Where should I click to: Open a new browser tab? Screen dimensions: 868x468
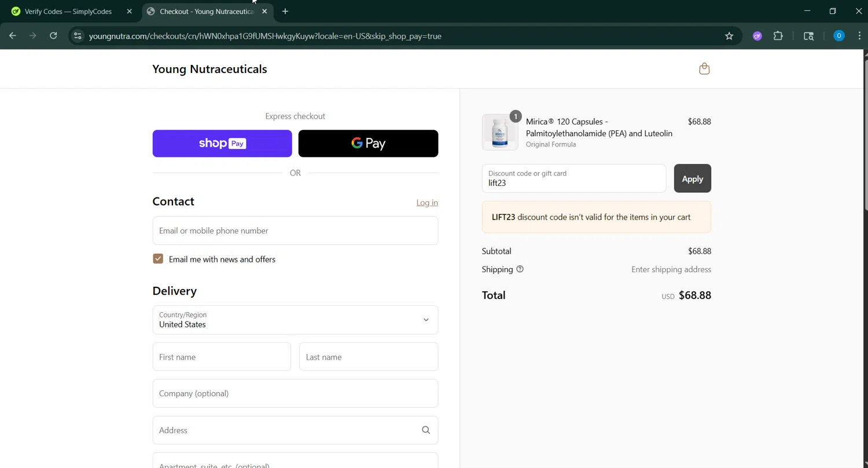tap(285, 12)
